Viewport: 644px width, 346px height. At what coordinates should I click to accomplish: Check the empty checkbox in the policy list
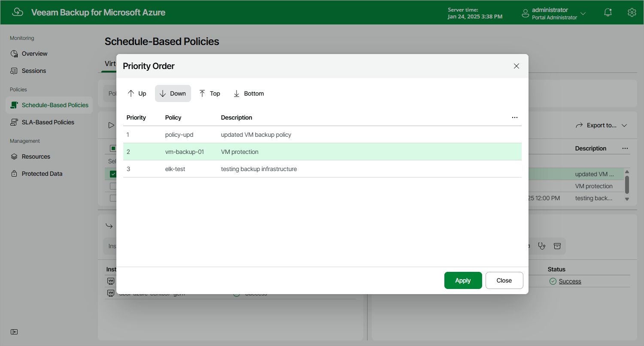[113, 186]
